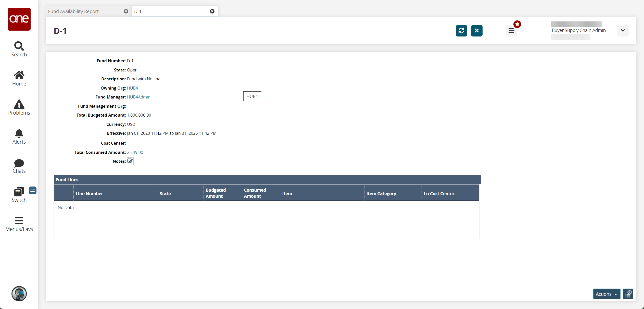
Task: Click inside the D-1 search input field
Action: (x=170, y=11)
